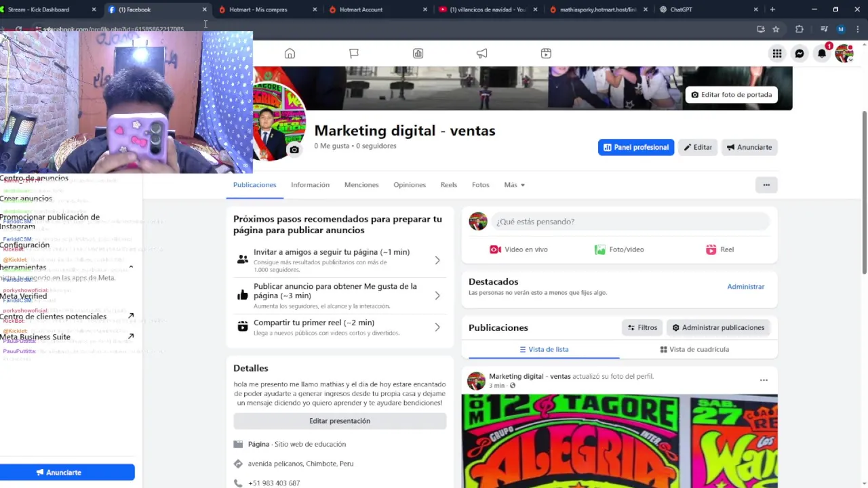Click Promocionar publicación de Instagram
This screenshot has width=868, height=488.
(x=50, y=222)
